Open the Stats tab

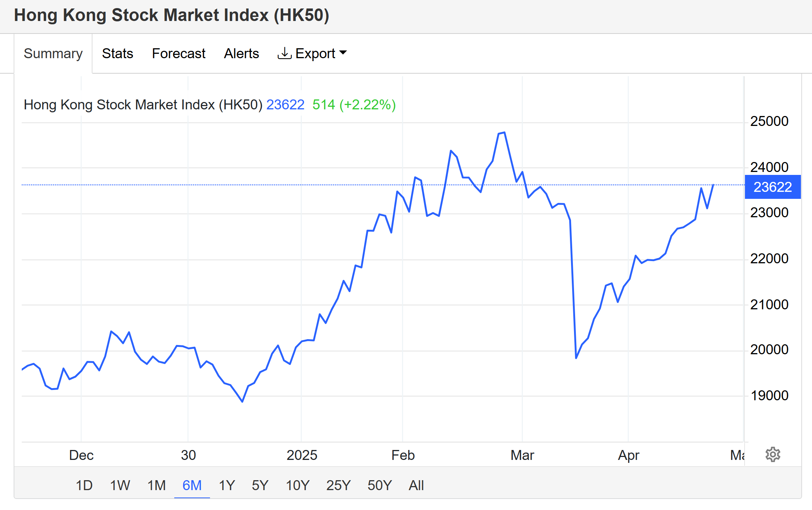tap(117, 53)
